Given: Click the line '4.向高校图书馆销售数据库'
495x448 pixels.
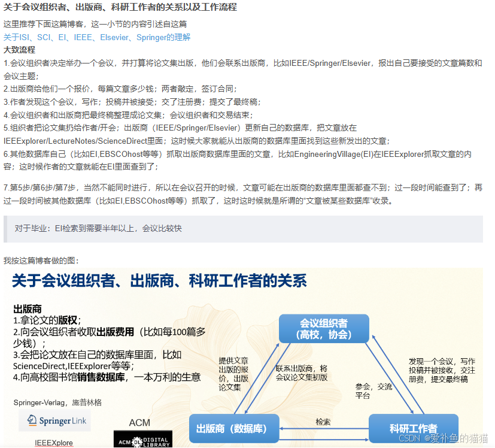Looking at the screenshot, I should coord(107,377).
